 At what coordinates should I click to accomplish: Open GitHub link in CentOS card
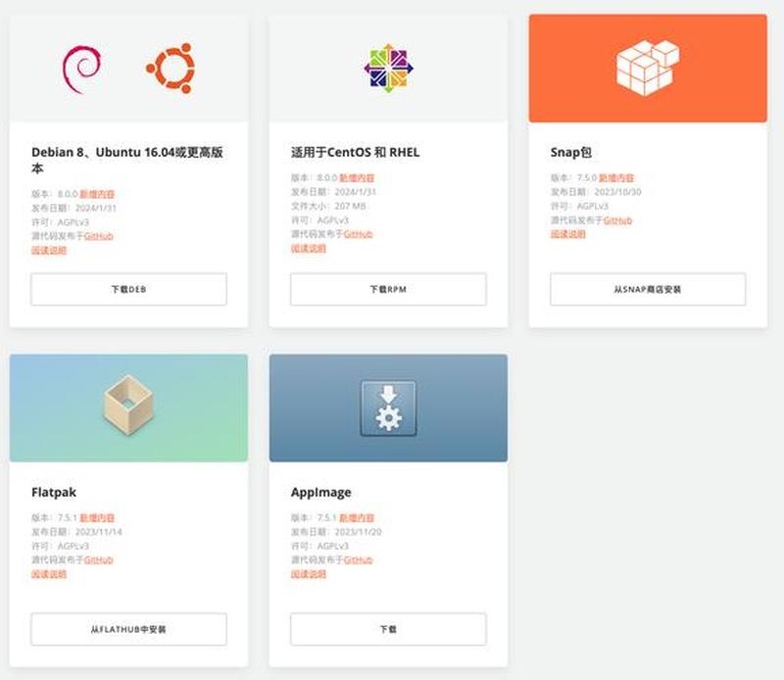click(x=358, y=234)
